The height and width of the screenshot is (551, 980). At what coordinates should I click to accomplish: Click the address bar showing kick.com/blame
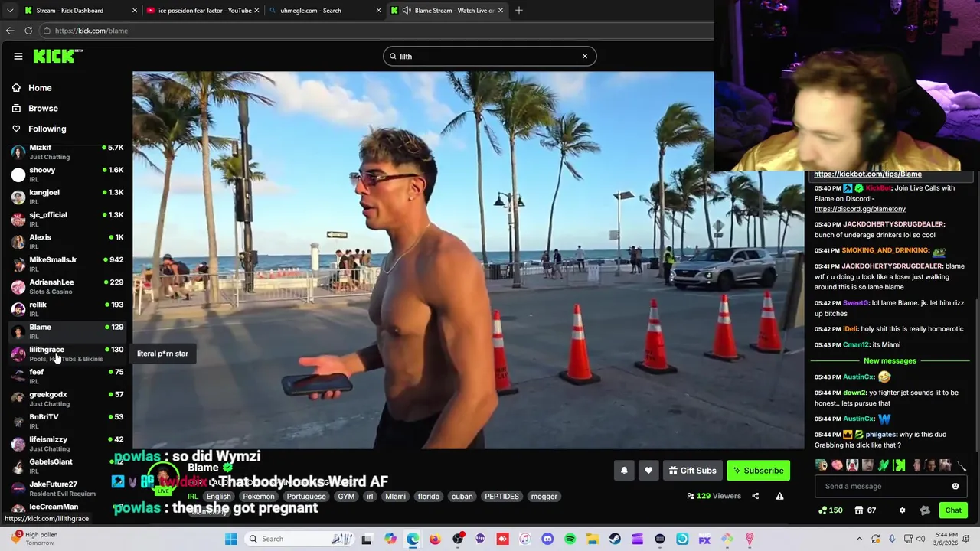375,31
